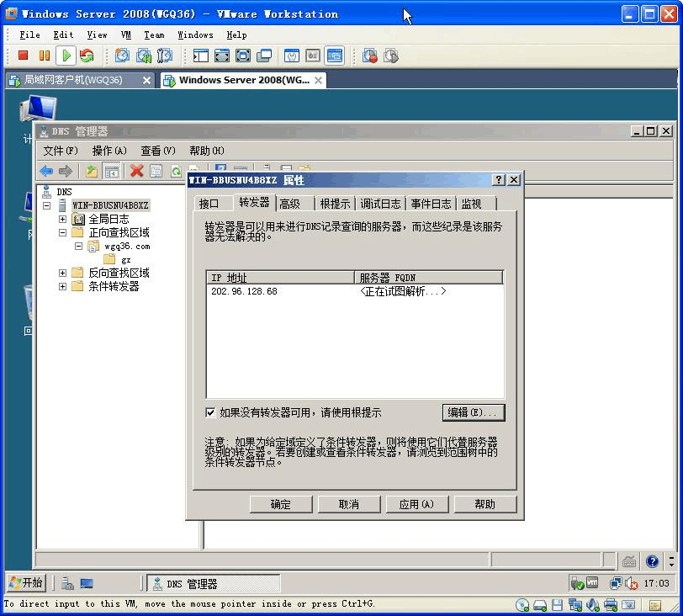Collapse the WIN-BBUSNU4B8XZ server node
This screenshot has width=683, height=616.
coord(47,205)
